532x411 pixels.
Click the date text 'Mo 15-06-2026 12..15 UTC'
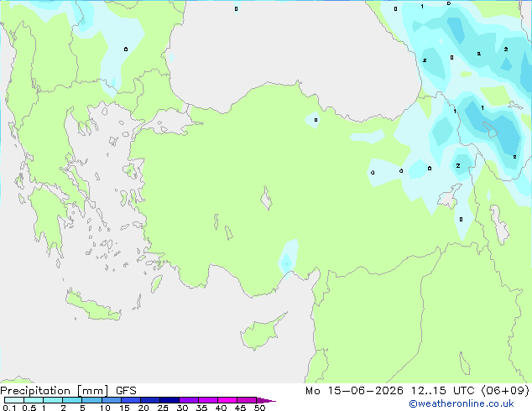(x=390, y=391)
